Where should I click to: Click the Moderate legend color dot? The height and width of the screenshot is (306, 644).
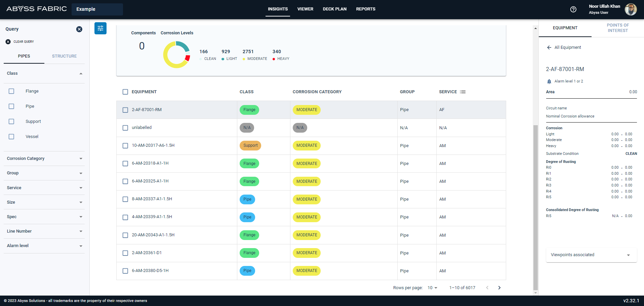244,59
